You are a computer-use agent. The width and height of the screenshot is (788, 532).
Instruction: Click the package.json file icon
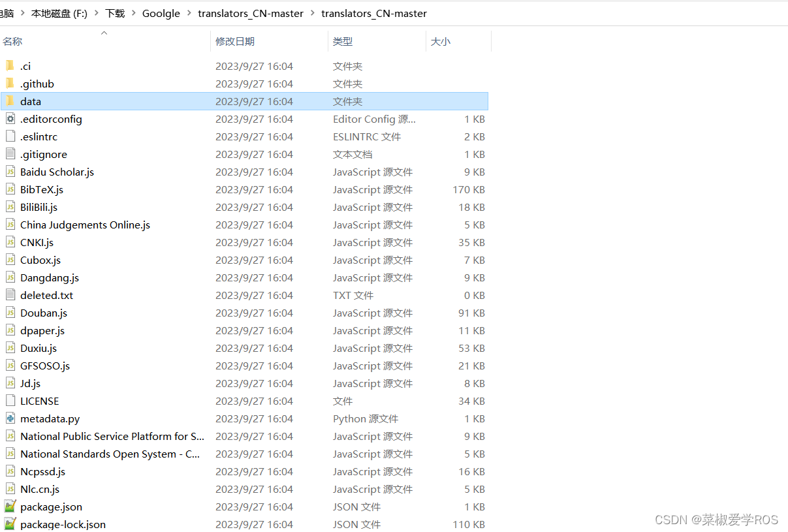pos(10,507)
